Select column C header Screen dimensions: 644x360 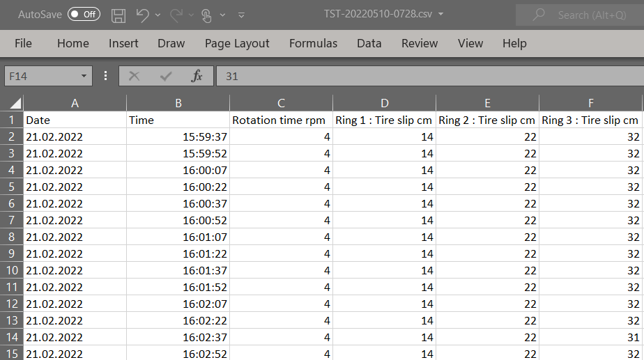click(x=281, y=103)
